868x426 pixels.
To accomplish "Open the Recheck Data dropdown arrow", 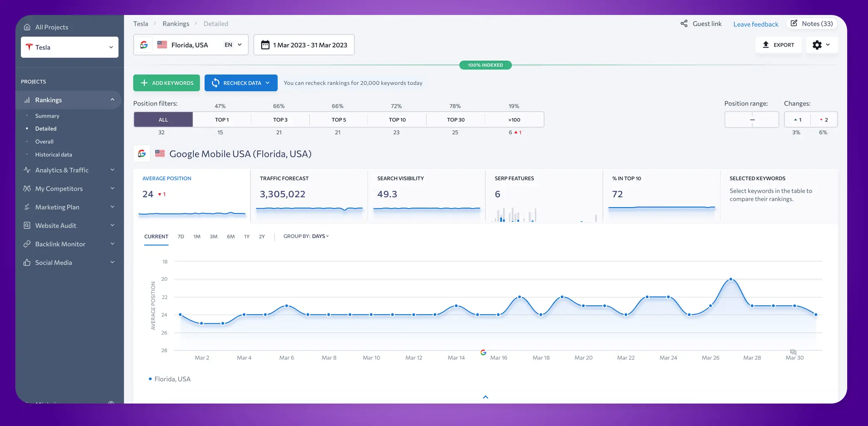I will click(268, 83).
